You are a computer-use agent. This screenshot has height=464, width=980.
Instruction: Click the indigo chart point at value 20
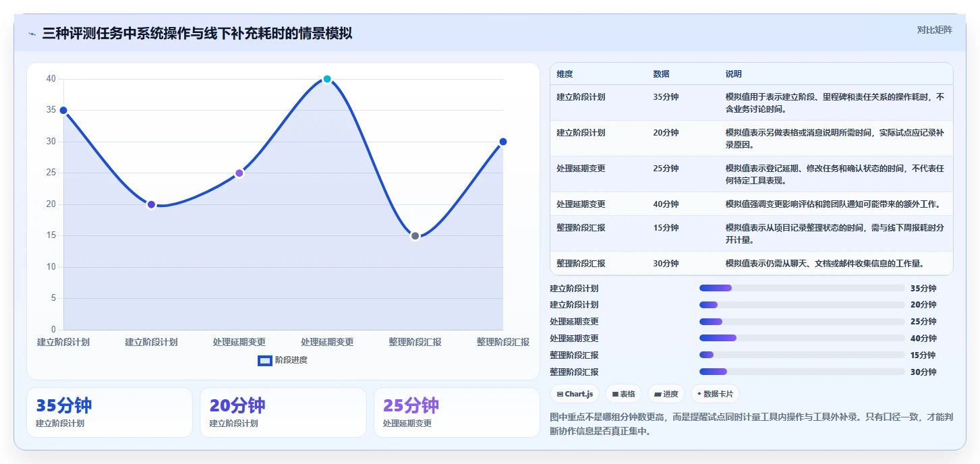151,204
